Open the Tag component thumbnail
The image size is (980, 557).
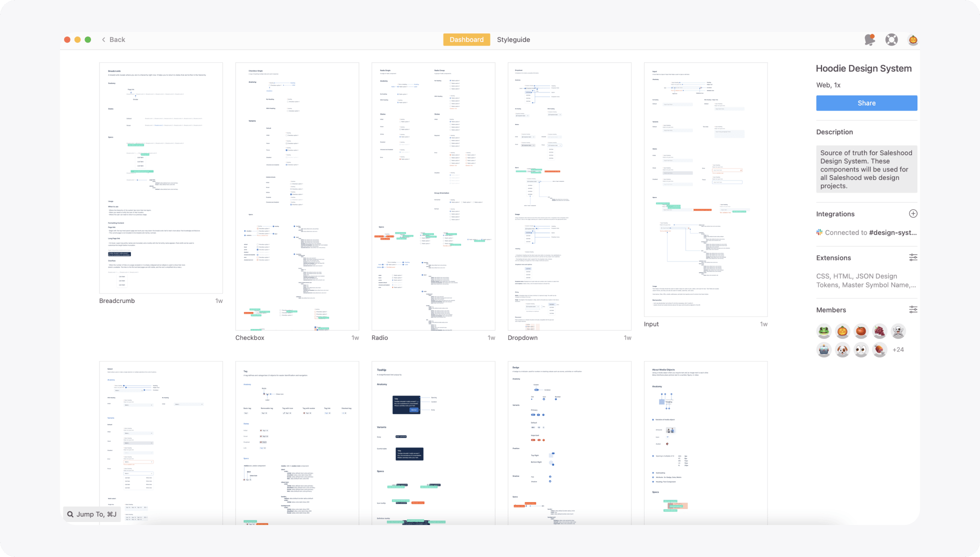click(x=297, y=442)
